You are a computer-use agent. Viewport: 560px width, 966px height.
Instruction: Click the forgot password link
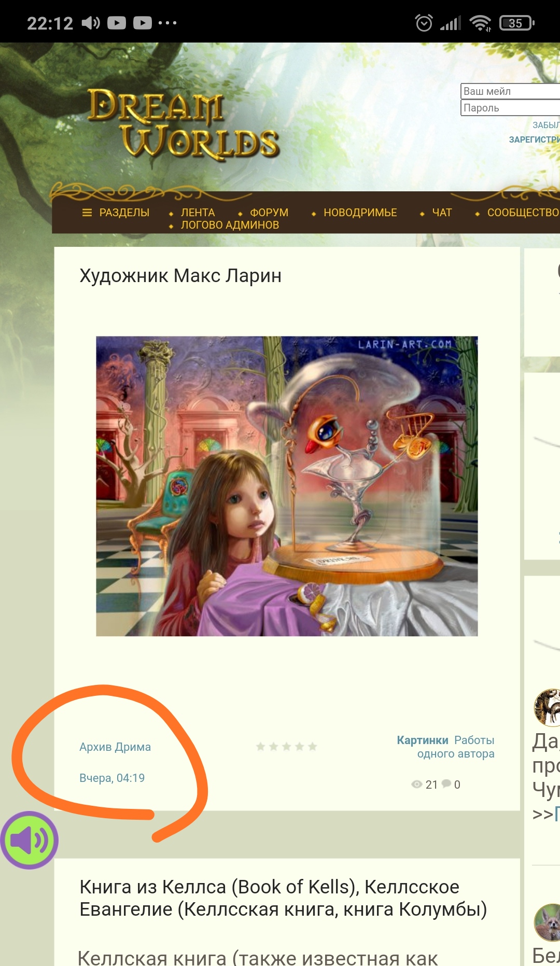(x=546, y=125)
